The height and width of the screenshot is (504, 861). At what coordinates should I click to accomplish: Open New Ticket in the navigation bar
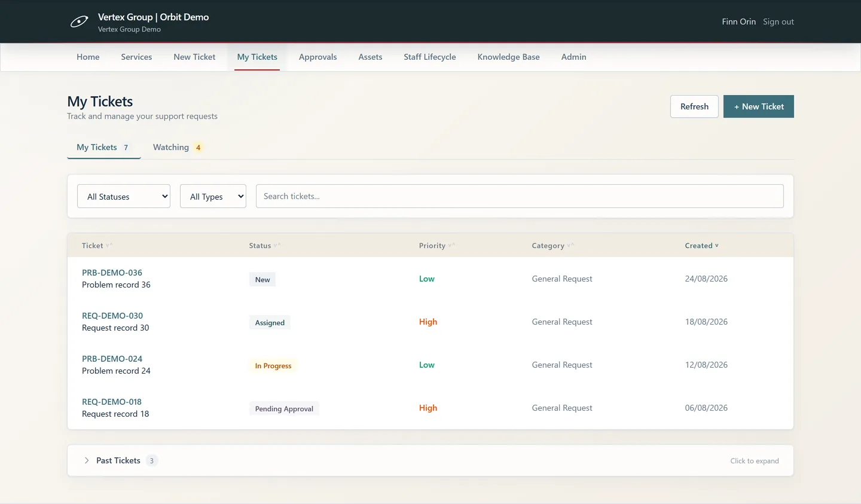194,57
